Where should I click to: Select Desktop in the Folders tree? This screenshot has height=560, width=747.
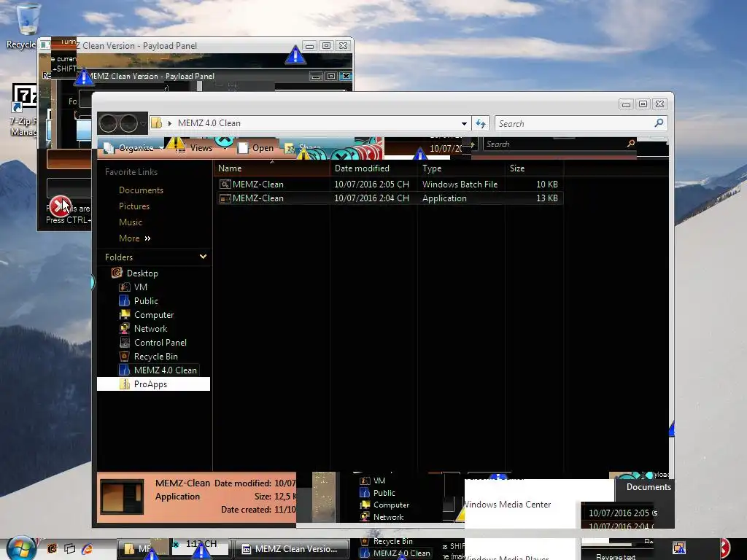pos(142,273)
